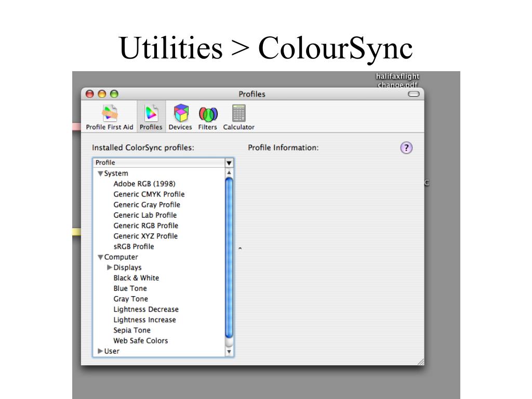
Task: Open the Profile First Aid tool
Action: pos(109,117)
